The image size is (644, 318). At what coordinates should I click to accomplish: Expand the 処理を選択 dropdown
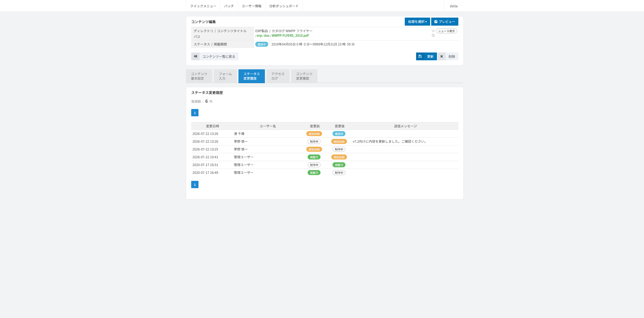tap(417, 22)
